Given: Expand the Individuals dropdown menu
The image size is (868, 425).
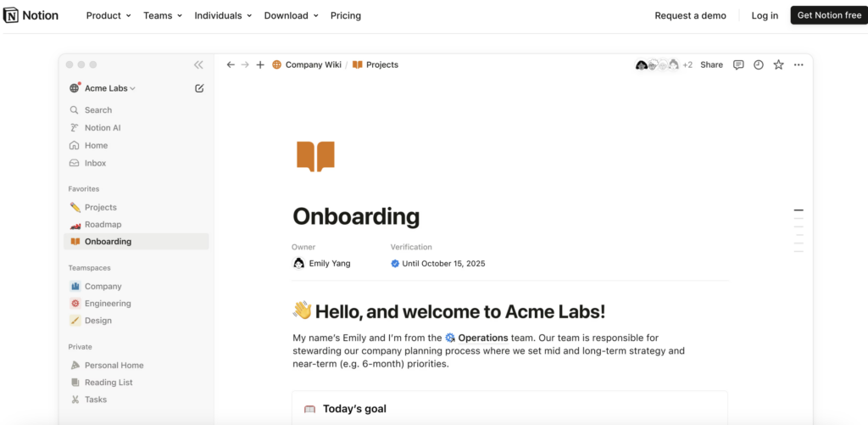Looking at the screenshot, I should coord(223,15).
